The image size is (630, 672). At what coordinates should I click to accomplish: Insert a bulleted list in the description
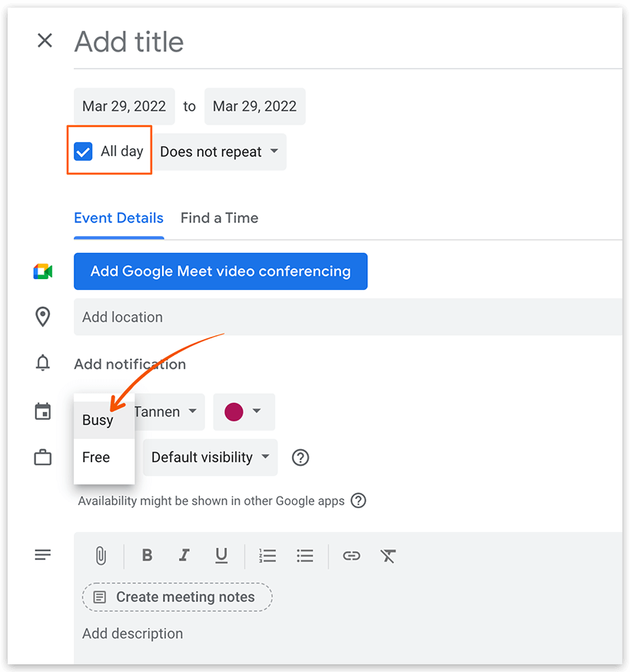coord(305,555)
